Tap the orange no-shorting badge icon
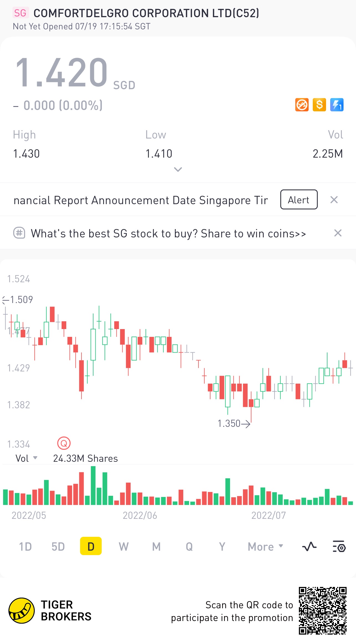 [302, 105]
